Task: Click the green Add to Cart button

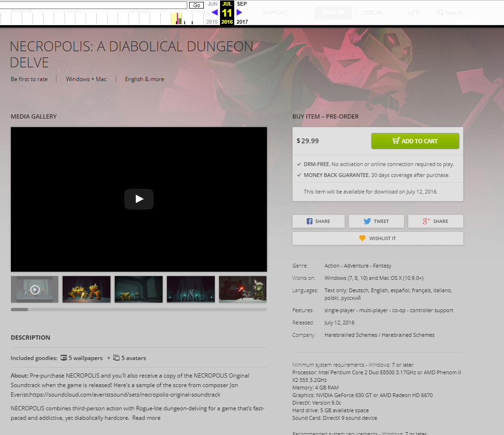Action: pyautogui.click(x=415, y=141)
